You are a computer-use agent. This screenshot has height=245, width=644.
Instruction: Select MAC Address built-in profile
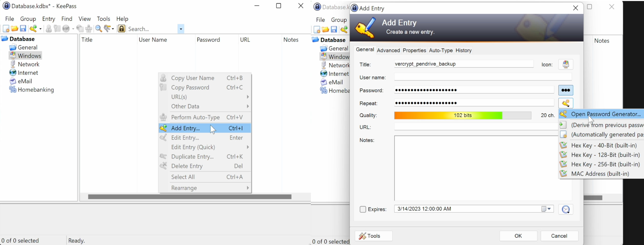[601, 174]
